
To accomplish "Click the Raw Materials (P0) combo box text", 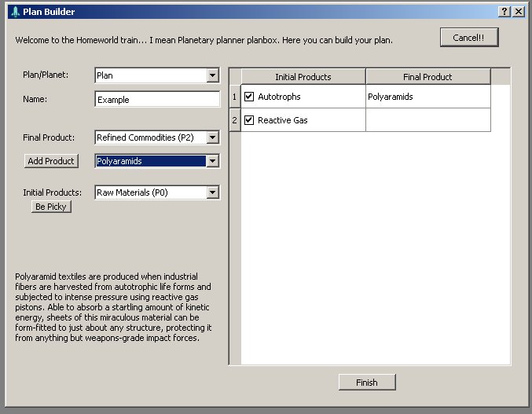I will 132,192.
